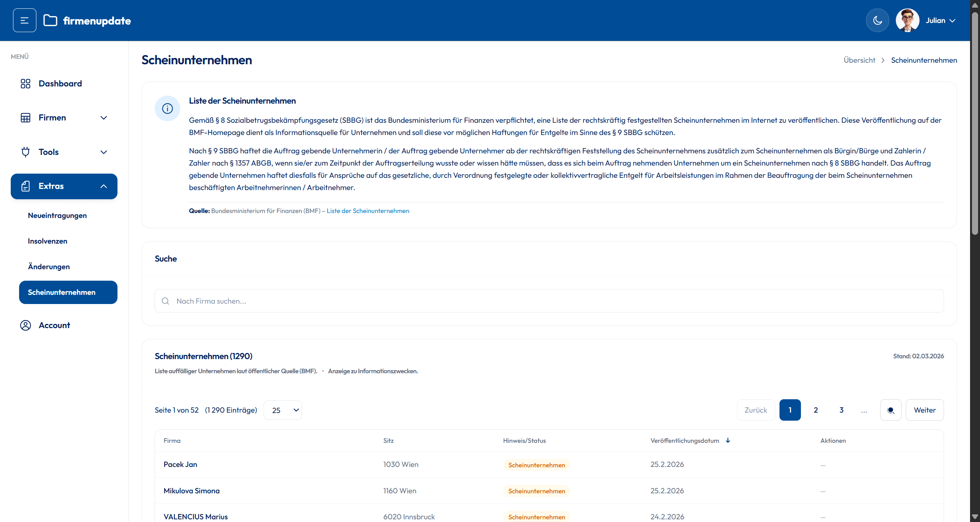Open the entries-per-page dropdown showing 25

(283, 410)
